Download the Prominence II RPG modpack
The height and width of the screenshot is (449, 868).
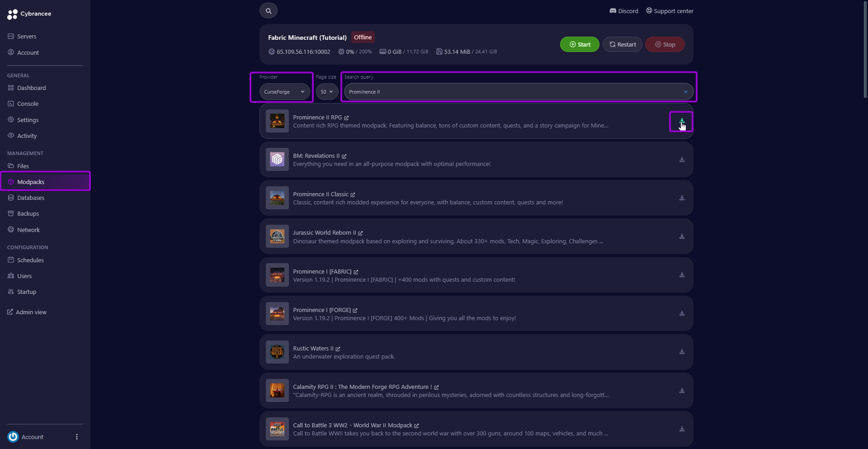click(681, 121)
